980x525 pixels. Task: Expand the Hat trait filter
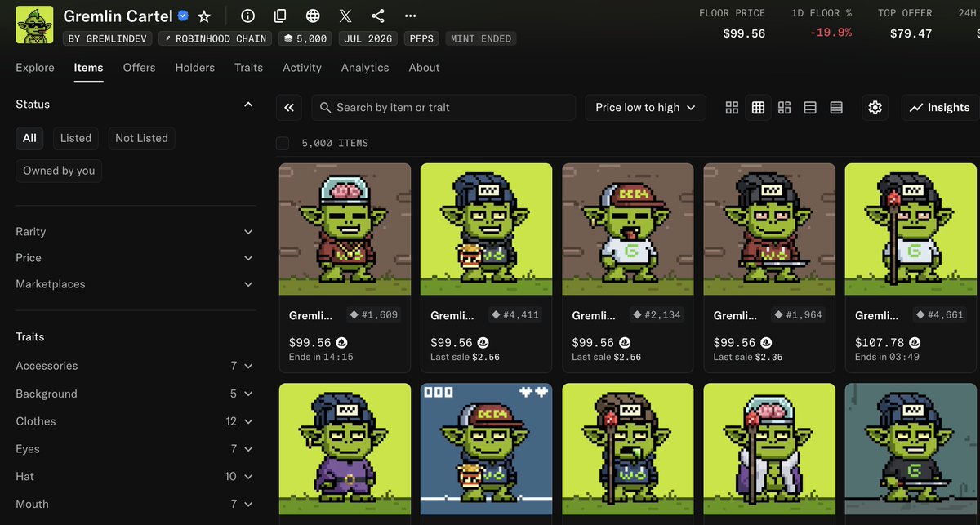point(135,476)
